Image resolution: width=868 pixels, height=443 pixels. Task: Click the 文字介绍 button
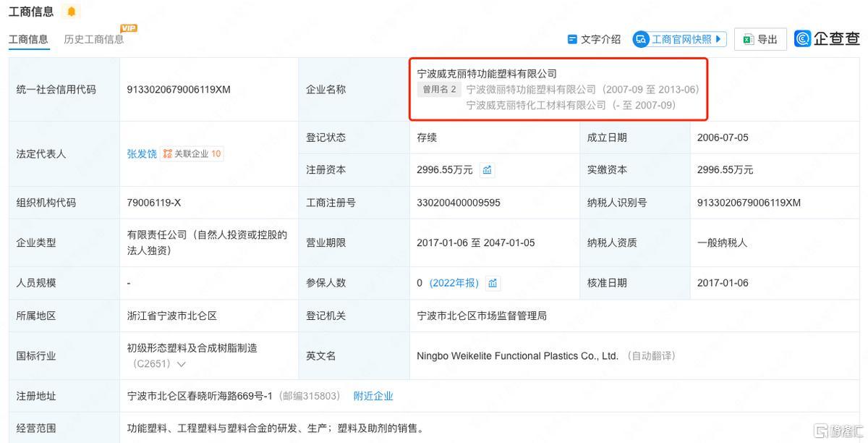pos(595,39)
